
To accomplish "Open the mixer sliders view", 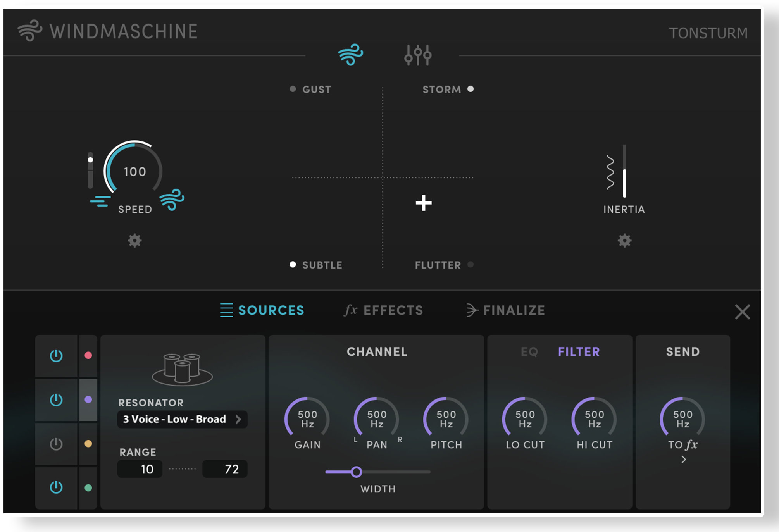I will coord(419,54).
